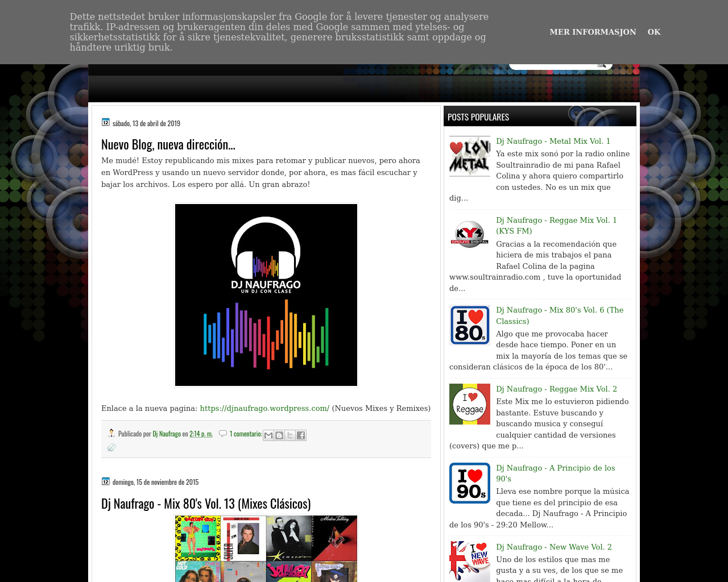Open the 1 comentario link
The height and width of the screenshot is (582, 728).
[246, 434]
